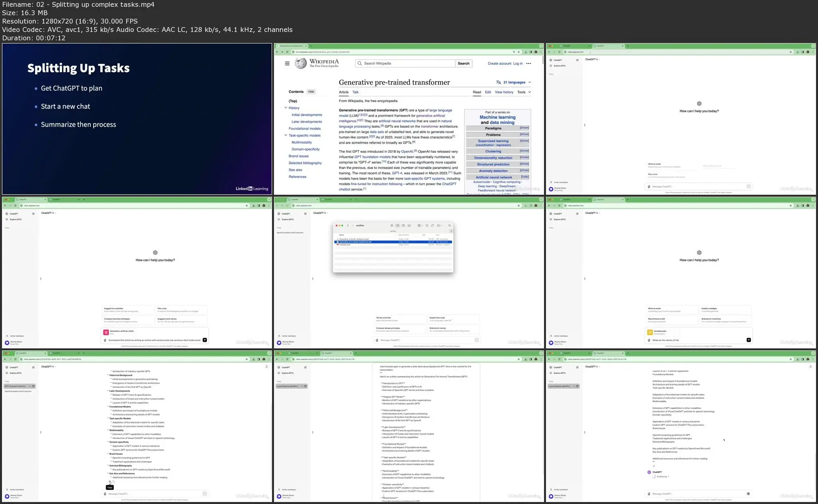Open search in the Finder profiles window

click(449, 225)
